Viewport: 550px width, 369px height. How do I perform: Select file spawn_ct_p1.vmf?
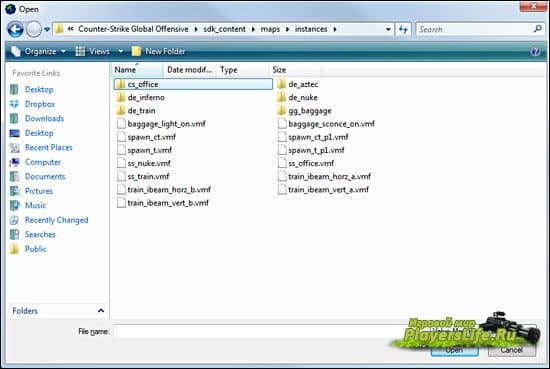point(313,137)
